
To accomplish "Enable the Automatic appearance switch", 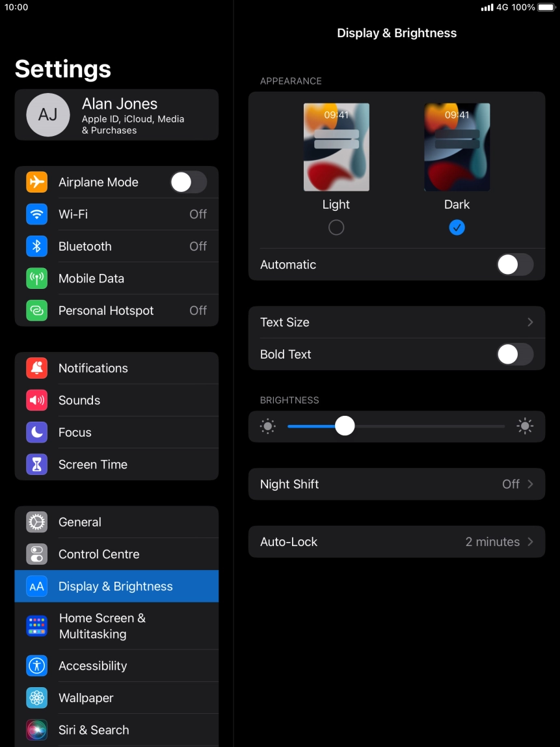I will click(515, 265).
